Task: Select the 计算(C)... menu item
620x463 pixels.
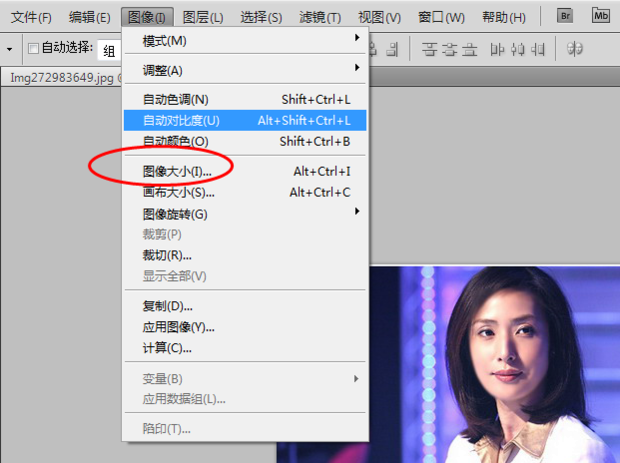Action: [245, 348]
